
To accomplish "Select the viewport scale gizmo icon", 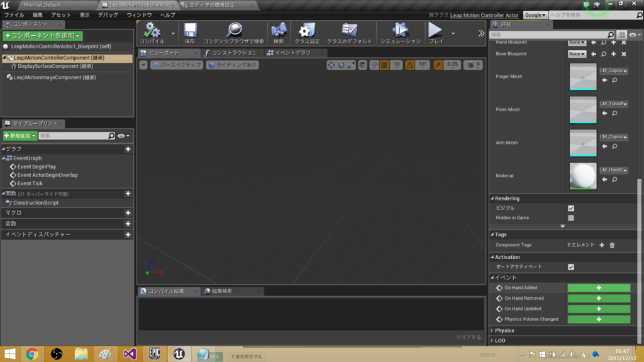I will tap(352, 65).
